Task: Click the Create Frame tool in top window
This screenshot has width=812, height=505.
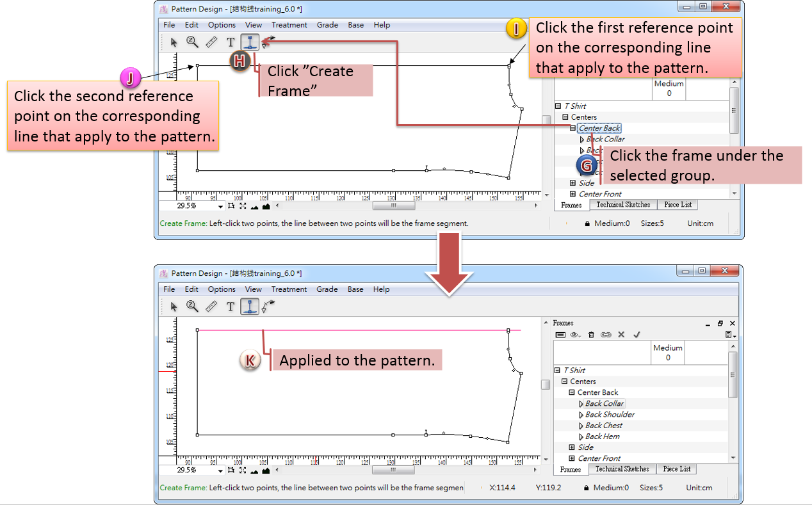Action: coord(250,42)
